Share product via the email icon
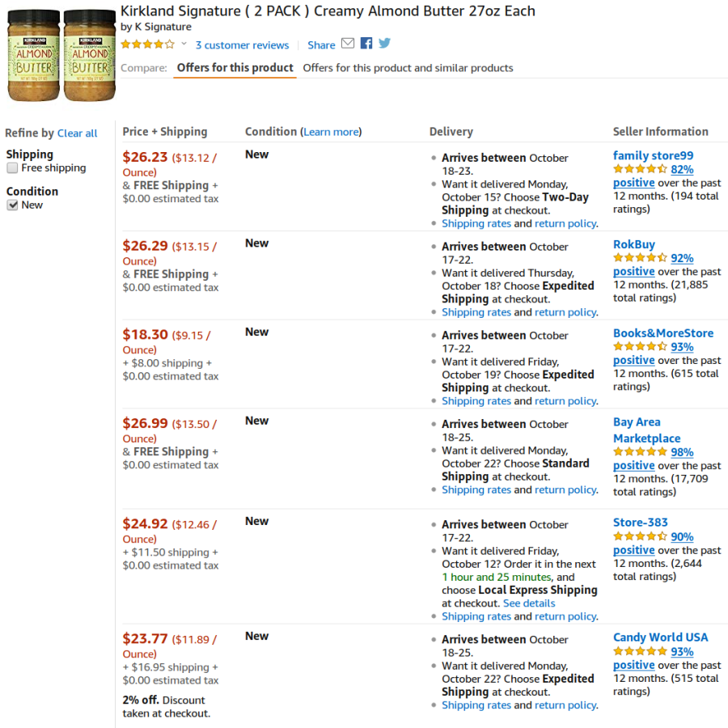728x728 pixels. pyautogui.click(x=347, y=44)
